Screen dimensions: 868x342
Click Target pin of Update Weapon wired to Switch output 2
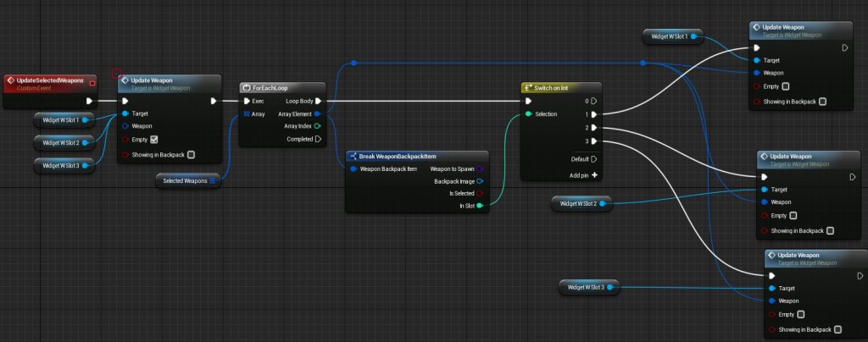765,190
